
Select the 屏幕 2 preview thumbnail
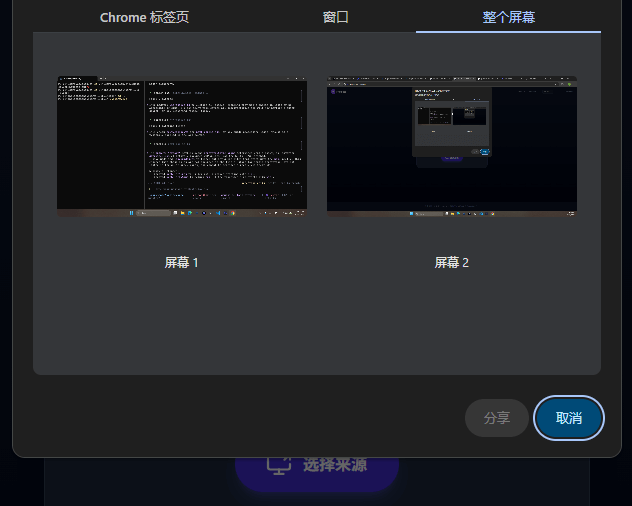(452, 146)
